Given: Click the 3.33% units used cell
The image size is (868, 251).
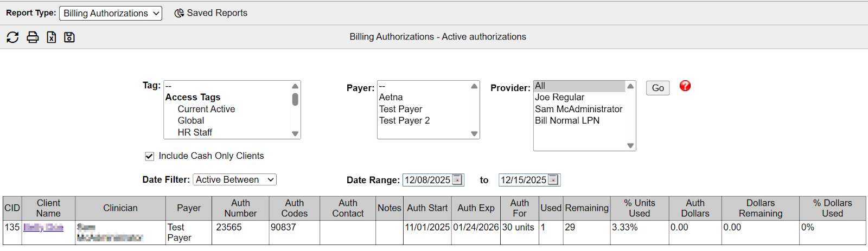Looking at the screenshot, I should point(640,233).
